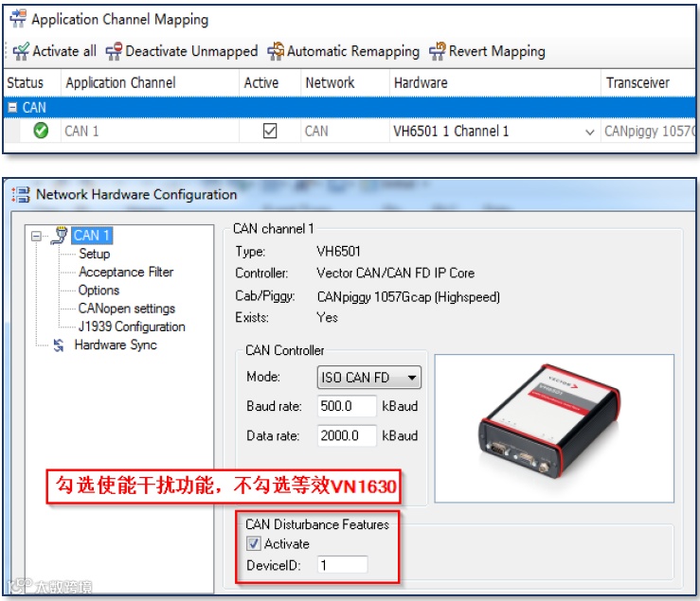
Task: Click the CANpiggy transceiver cell
Action: pyautogui.click(x=650, y=132)
